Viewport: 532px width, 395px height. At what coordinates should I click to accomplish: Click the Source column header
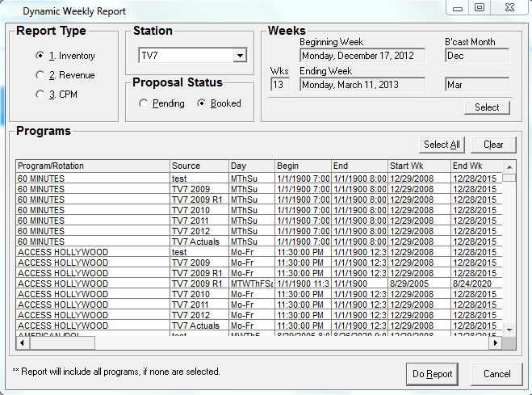click(x=199, y=166)
